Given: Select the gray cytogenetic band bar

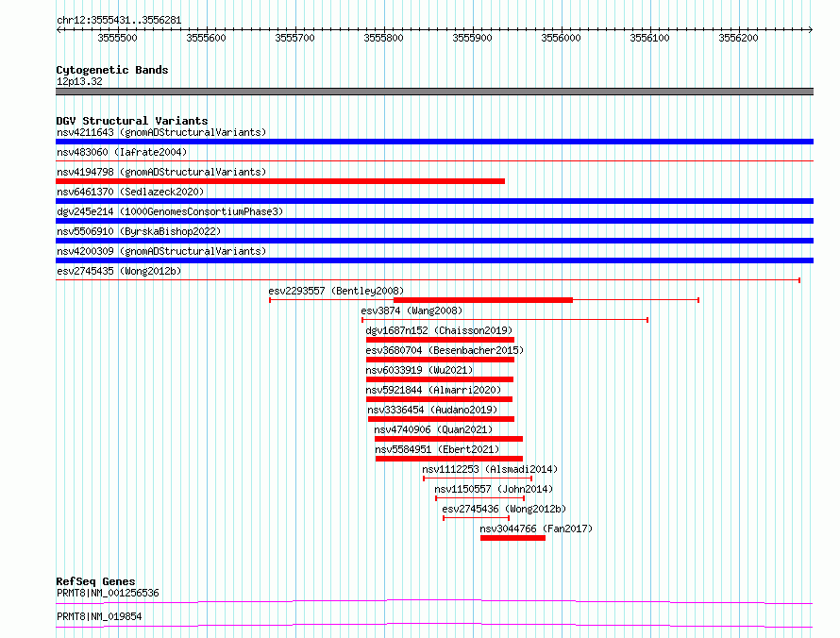Looking at the screenshot, I should point(434,92).
